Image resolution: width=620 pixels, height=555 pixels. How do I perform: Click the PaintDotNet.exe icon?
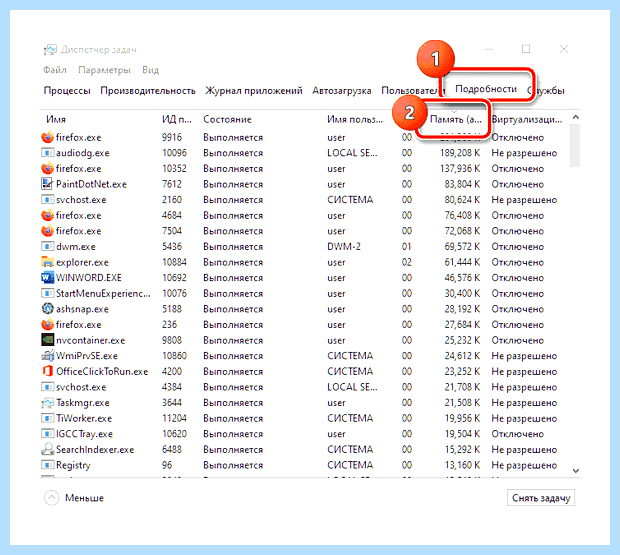click(x=47, y=184)
